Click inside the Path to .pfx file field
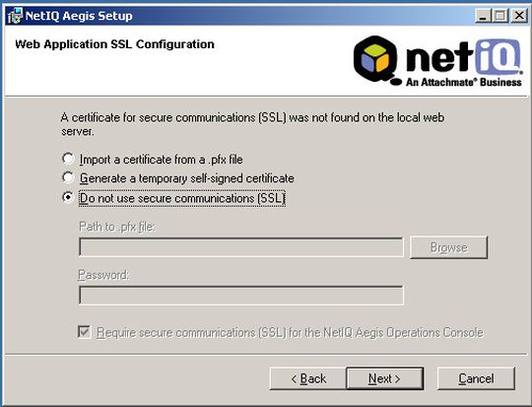 241,247
